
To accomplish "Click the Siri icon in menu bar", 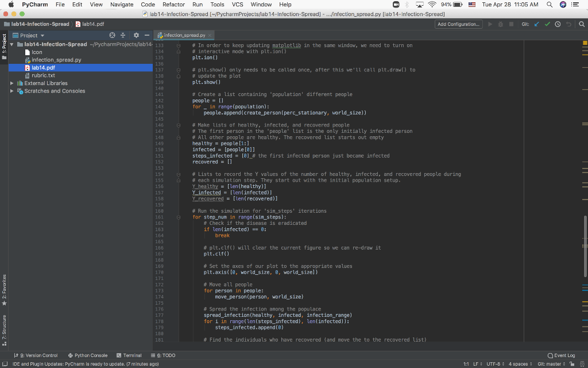I will [563, 5].
